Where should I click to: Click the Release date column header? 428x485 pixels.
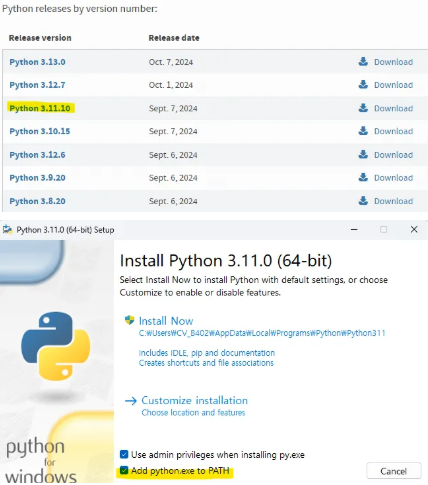(x=174, y=38)
